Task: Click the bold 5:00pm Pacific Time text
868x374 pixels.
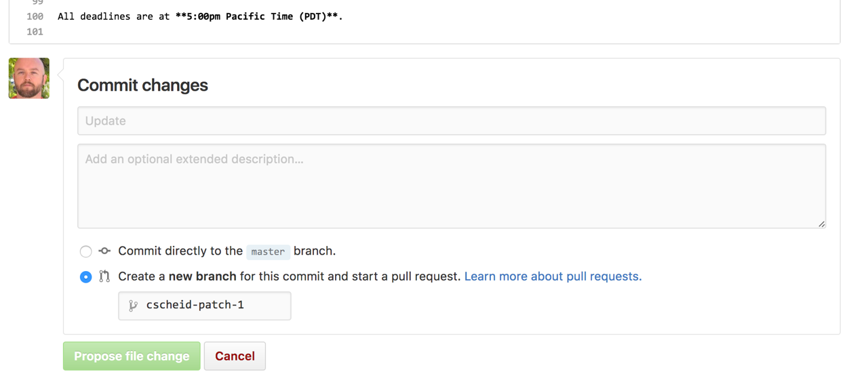Action: coord(258,16)
